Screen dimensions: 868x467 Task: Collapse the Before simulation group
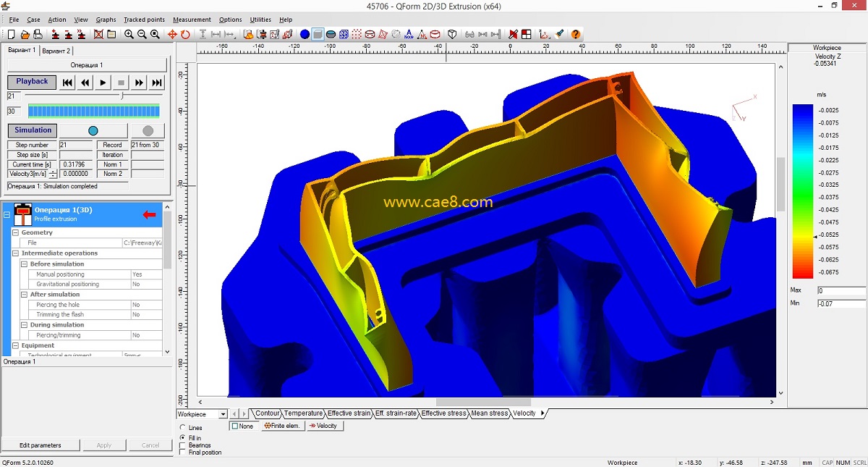click(24, 264)
